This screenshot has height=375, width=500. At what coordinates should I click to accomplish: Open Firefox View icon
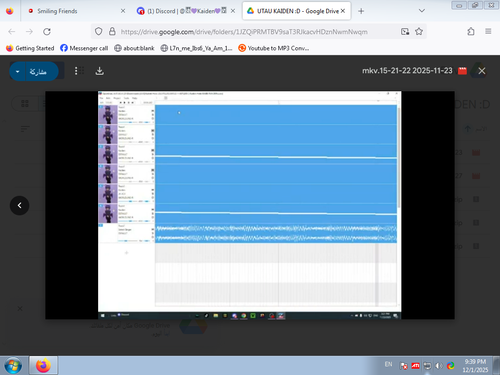10,11
